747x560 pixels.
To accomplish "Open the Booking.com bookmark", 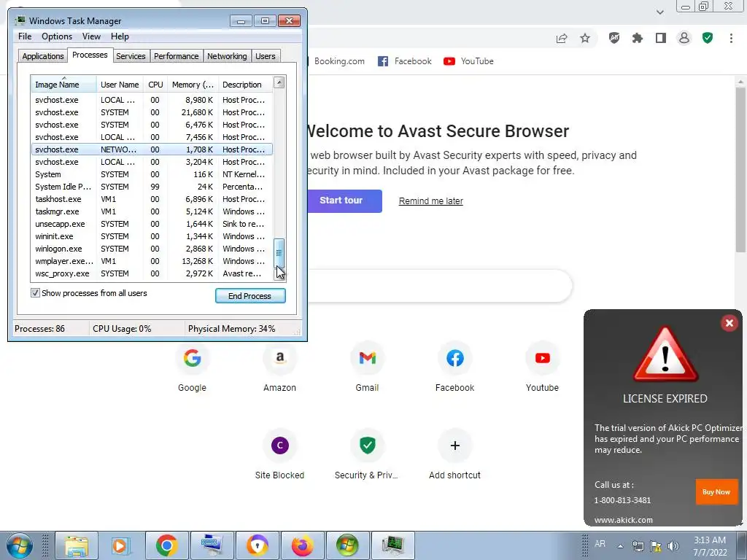I will [339, 61].
